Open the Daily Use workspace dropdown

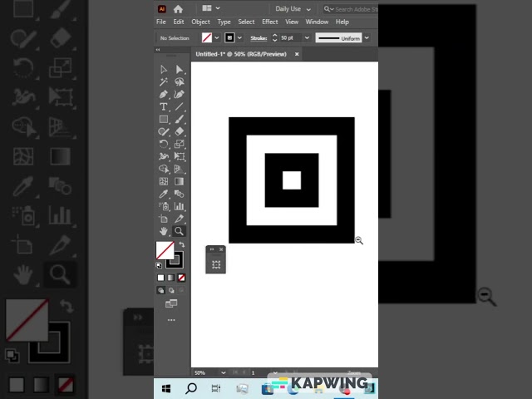coord(293,9)
